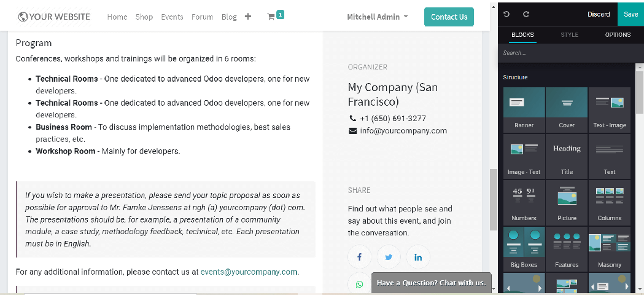Click the undo arrow icon
This screenshot has width=644, height=295.
pyautogui.click(x=506, y=14)
